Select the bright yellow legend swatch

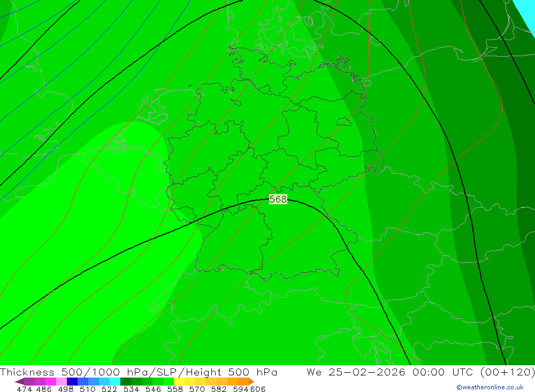(x=179, y=381)
